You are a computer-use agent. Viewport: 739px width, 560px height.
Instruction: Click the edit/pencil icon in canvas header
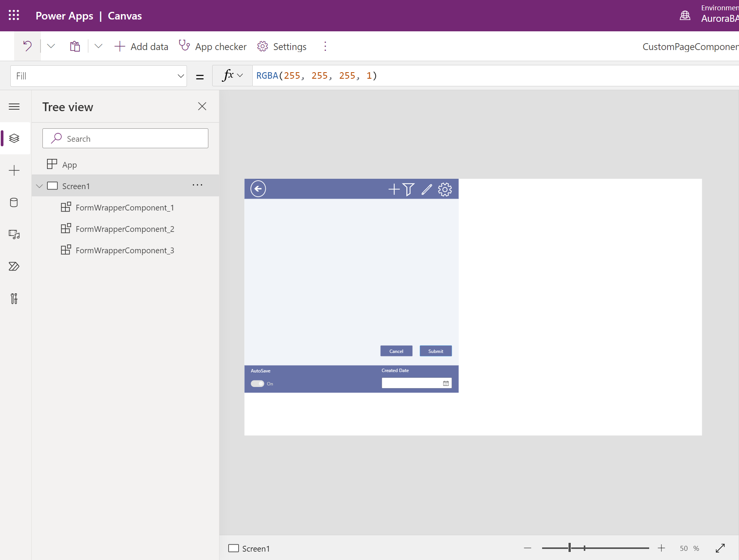426,189
